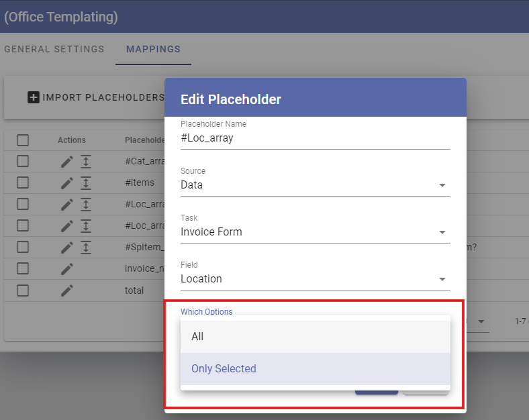Select the Mappings tab
This screenshot has width=529, height=420.
click(153, 49)
